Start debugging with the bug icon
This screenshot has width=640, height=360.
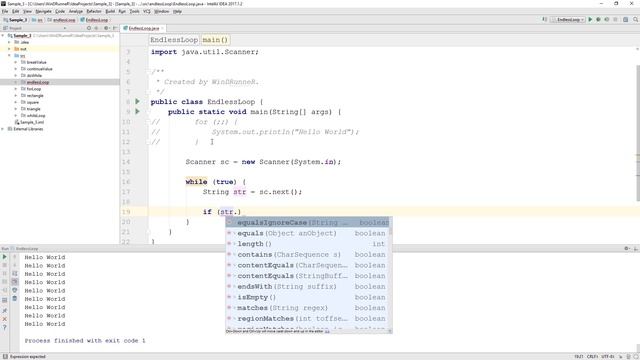tap(598, 20)
